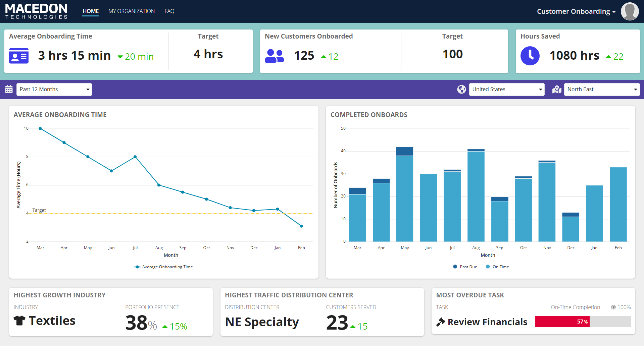Toggle the On Time legend entry
Viewport: 644px width, 346px height.
tap(498, 267)
